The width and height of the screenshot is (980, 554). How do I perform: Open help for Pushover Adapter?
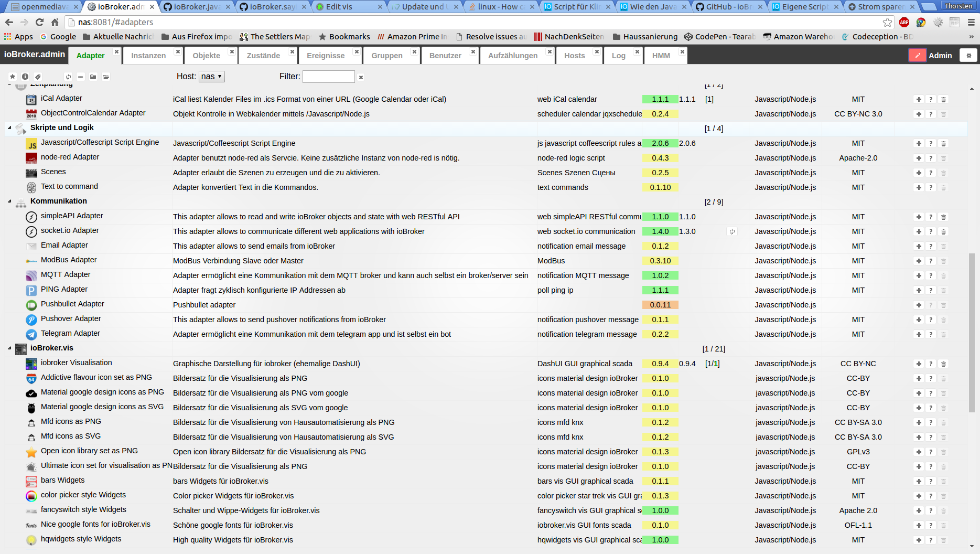click(931, 319)
